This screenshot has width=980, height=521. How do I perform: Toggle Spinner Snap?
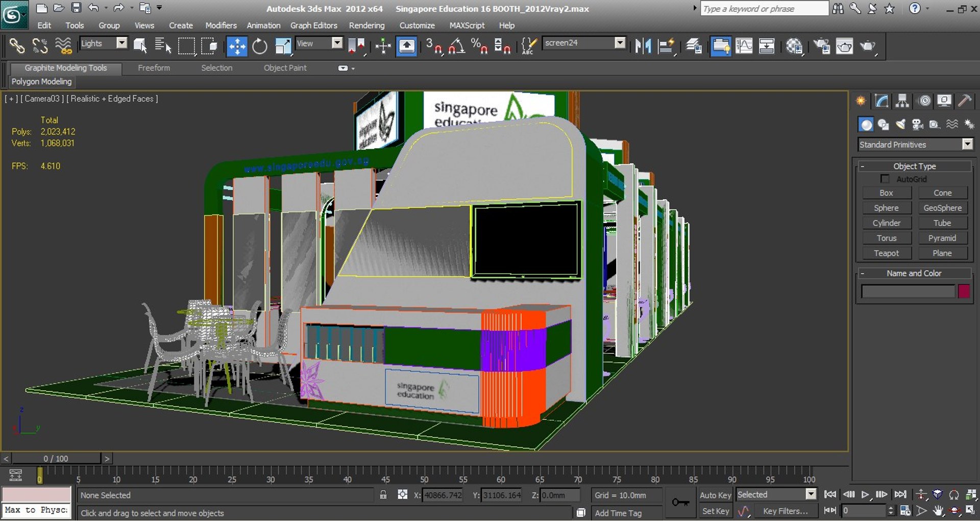tap(502, 46)
